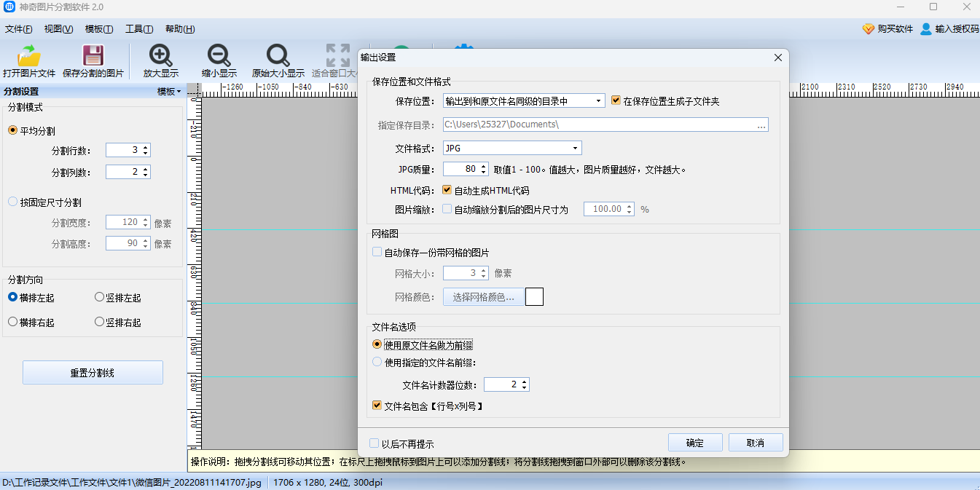Click the Save Split Images floppy icon

click(x=93, y=56)
